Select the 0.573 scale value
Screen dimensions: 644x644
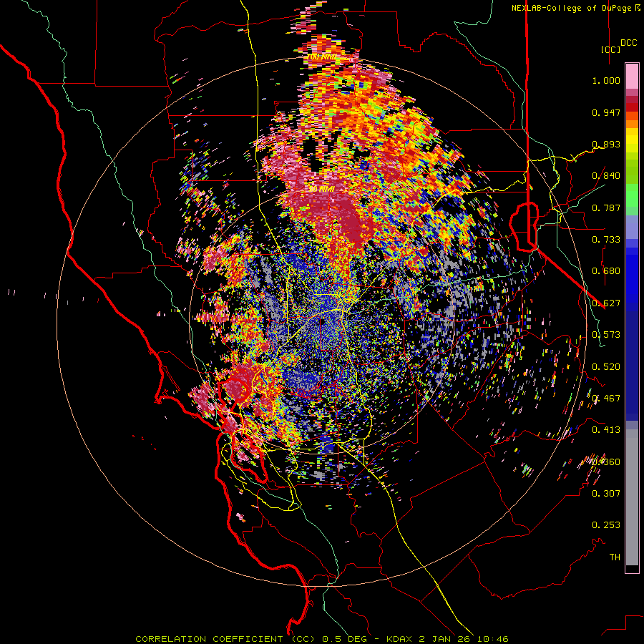606,335
